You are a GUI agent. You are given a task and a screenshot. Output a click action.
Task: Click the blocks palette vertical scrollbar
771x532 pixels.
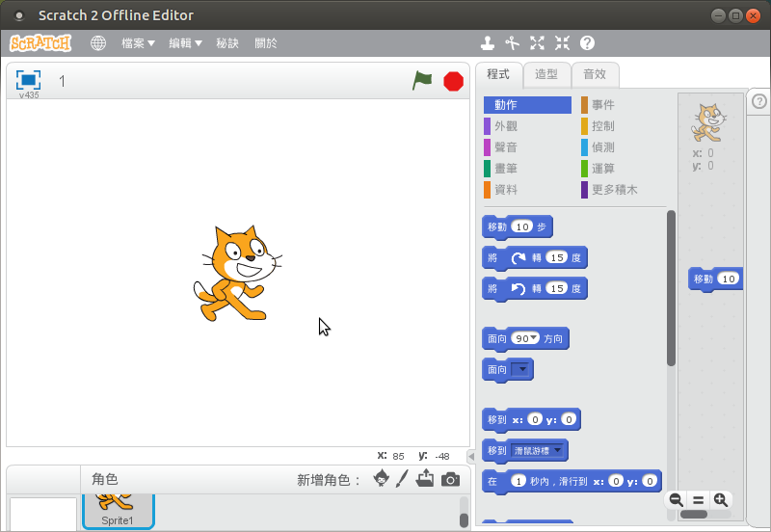[x=671, y=288]
